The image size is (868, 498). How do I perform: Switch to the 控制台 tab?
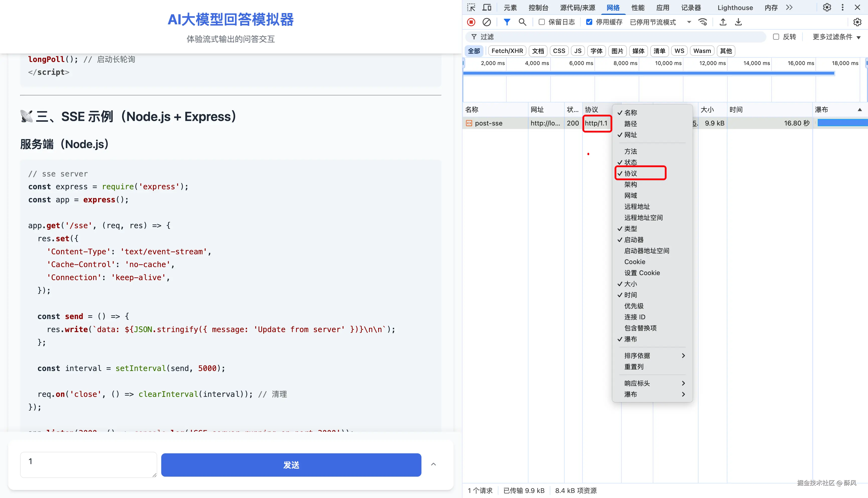point(538,8)
